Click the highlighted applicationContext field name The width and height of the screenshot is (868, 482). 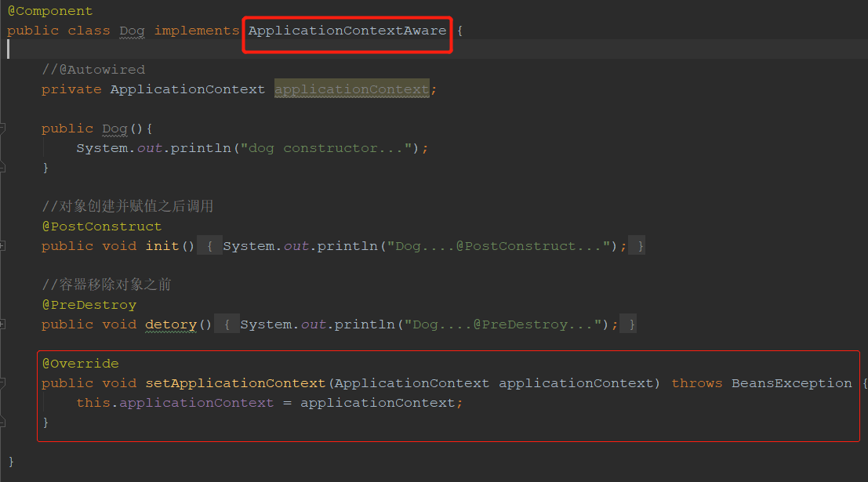pyautogui.click(x=351, y=89)
